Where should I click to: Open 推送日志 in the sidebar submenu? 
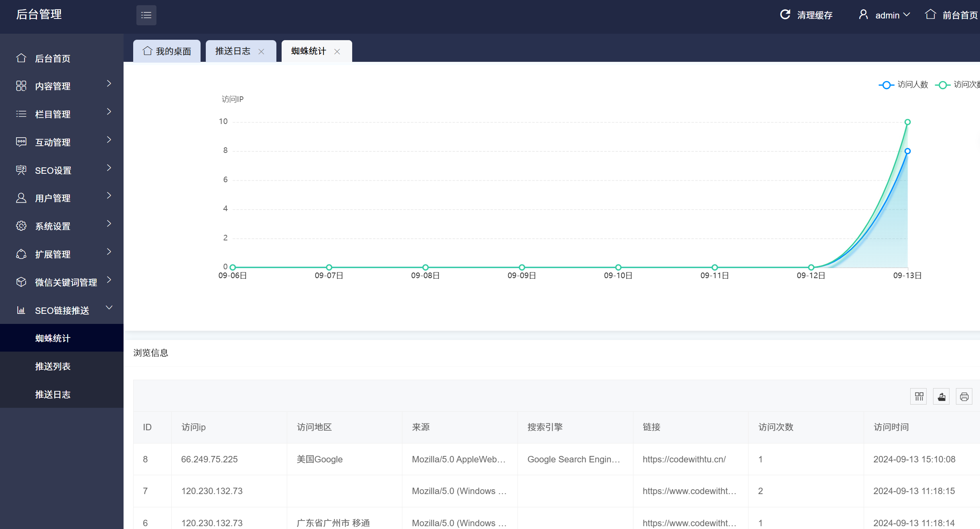[62, 394]
